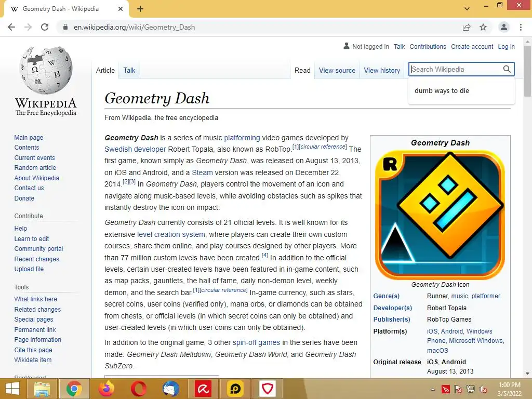Click Chrome icon in taskbar
Image resolution: width=532 pixels, height=399 pixels.
(74, 389)
